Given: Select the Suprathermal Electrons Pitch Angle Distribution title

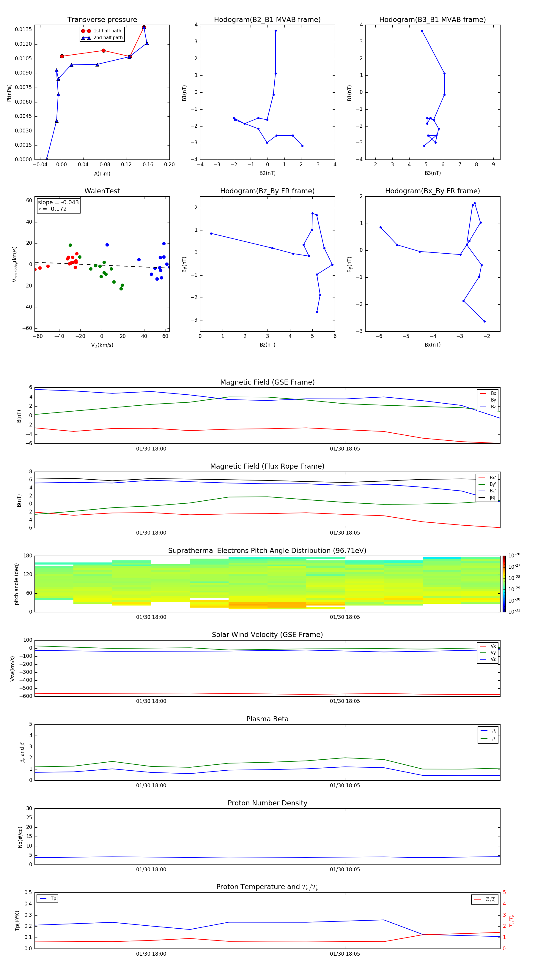Looking at the screenshot, I should [267, 551].
